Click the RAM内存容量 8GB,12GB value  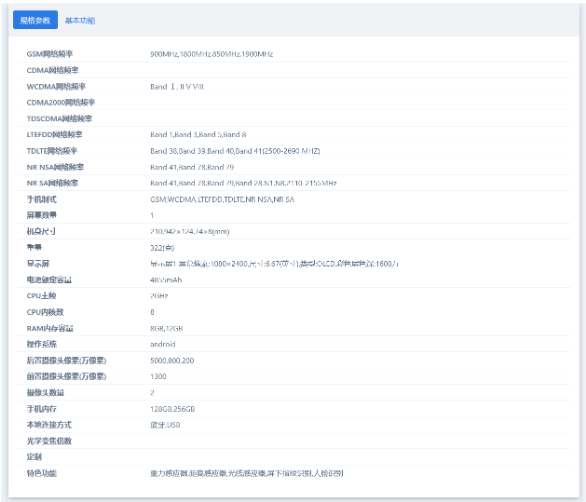click(x=167, y=329)
